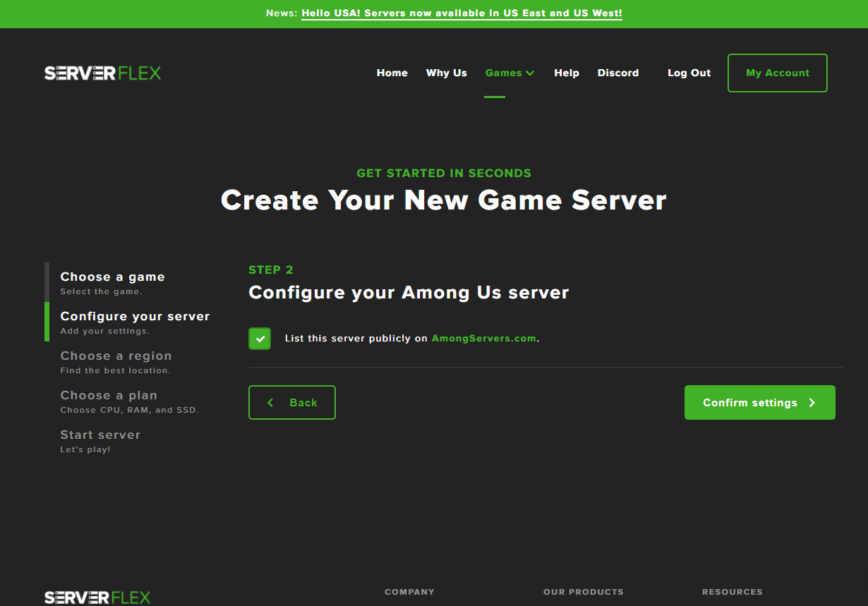Screen dimensions: 868x606
Task: Select Choose a region step
Action: click(x=116, y=361)
